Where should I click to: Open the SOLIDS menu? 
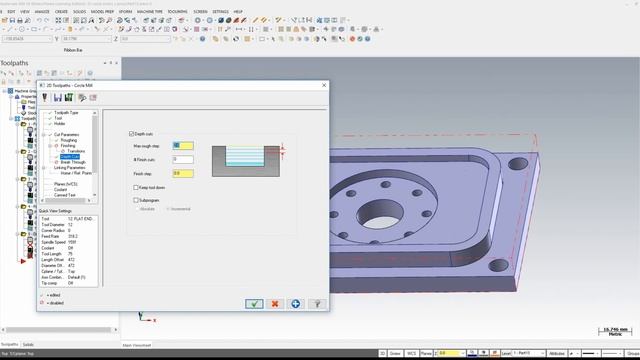[79, 11]
